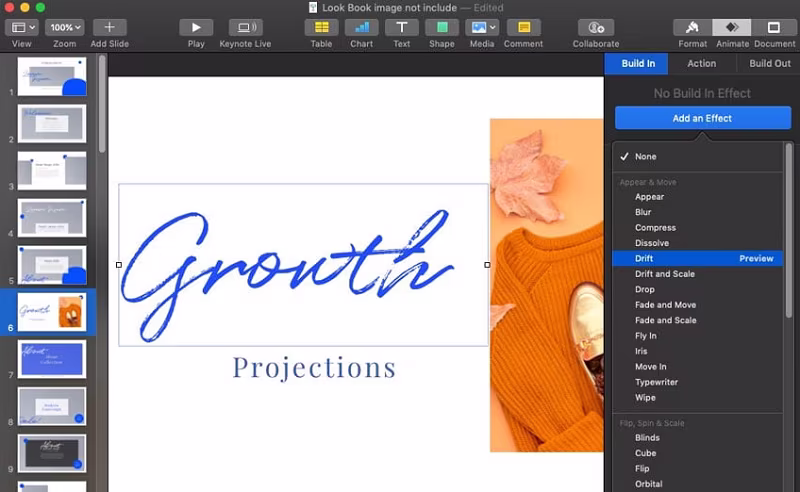Toggle the Animate inspector button
This screenshot has height=492, width=800.
tap(732, 28)
